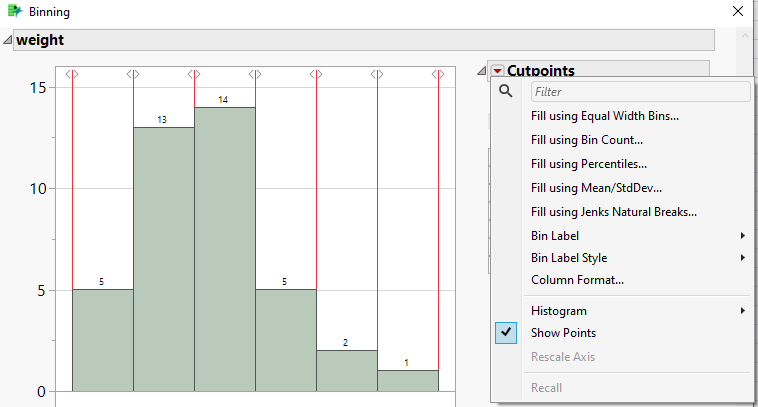This screenshot has height=407, width=758.
Task: Collapse the weight outline disclosure triangle
Action: pyautogui.click(x=8, y=41)
